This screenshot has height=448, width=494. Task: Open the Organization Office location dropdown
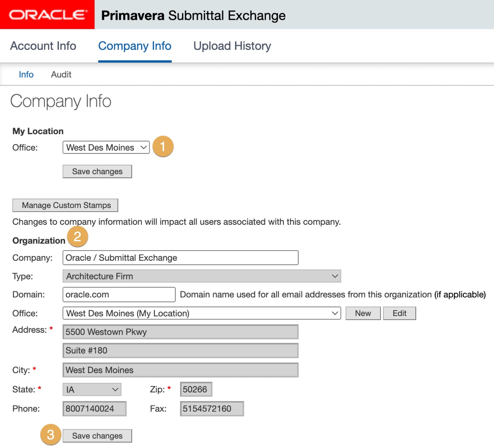201,313
